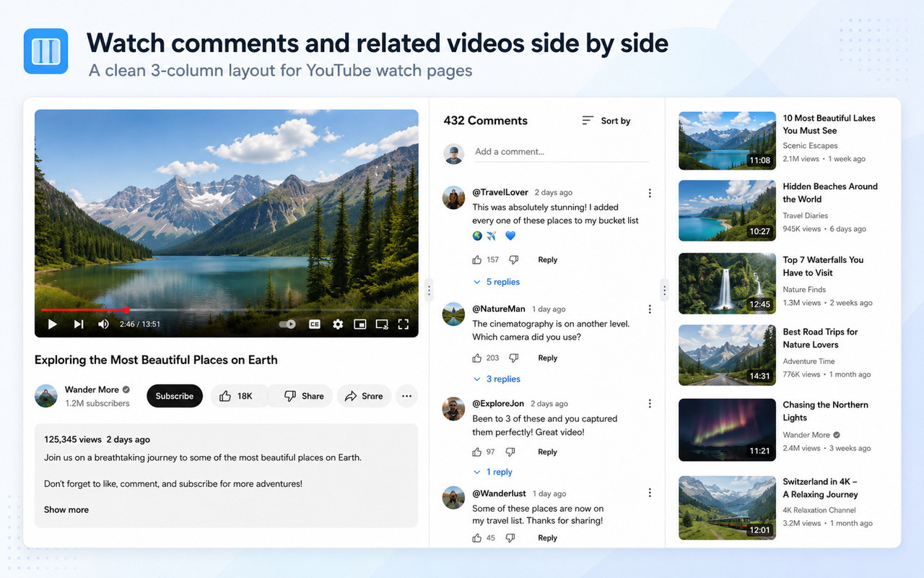
Task: Open TravelLover's profile avatar
Action: (x=454, y=198)
